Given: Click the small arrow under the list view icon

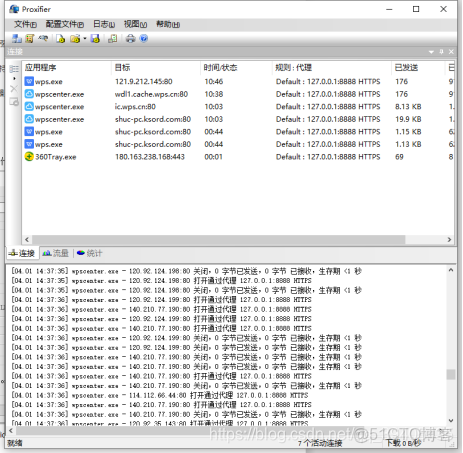Looking at the screenshot, I should coord(14,79).
